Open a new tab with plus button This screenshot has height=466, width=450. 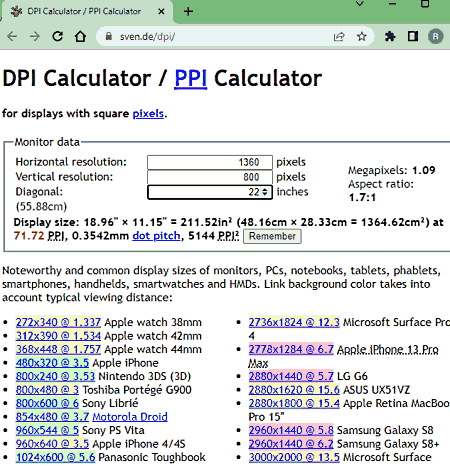click(188, 11)
